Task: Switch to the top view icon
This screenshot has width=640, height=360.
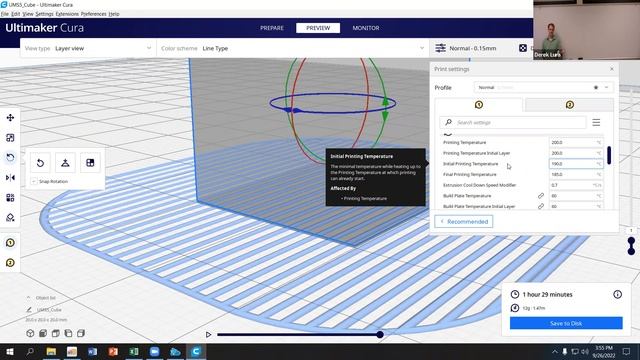Action: tap(56, 333)
